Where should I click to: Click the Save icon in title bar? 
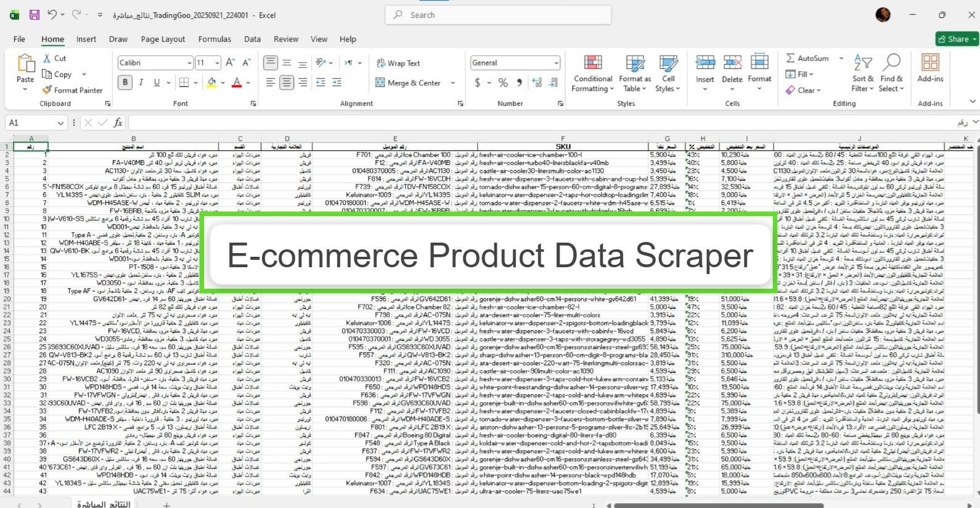pos(35,15)
